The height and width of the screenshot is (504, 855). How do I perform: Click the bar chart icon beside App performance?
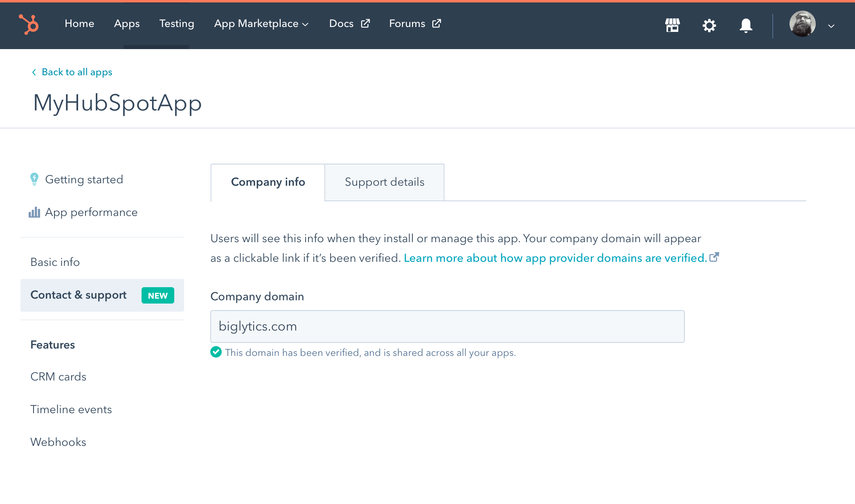[x=34, y=212]
